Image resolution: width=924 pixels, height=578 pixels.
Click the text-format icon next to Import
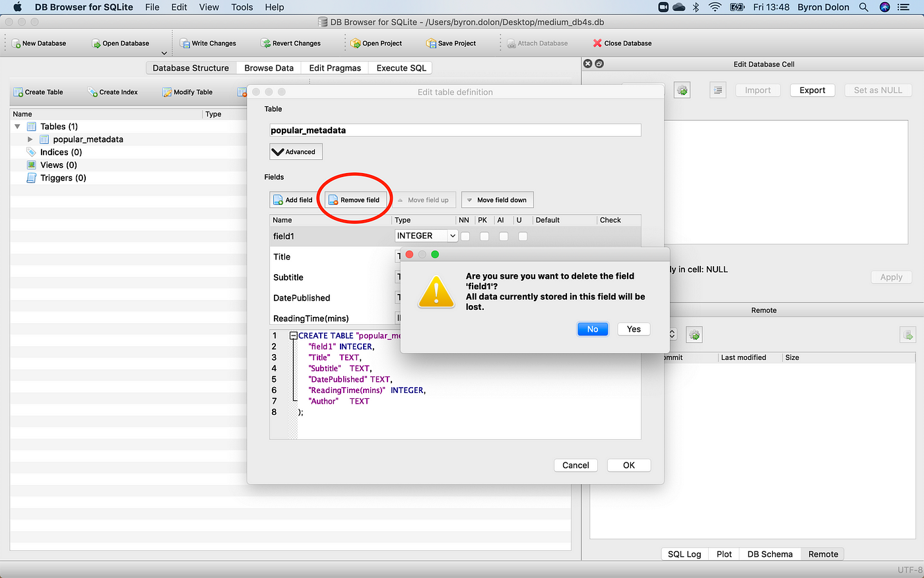[x=718, y=90]
